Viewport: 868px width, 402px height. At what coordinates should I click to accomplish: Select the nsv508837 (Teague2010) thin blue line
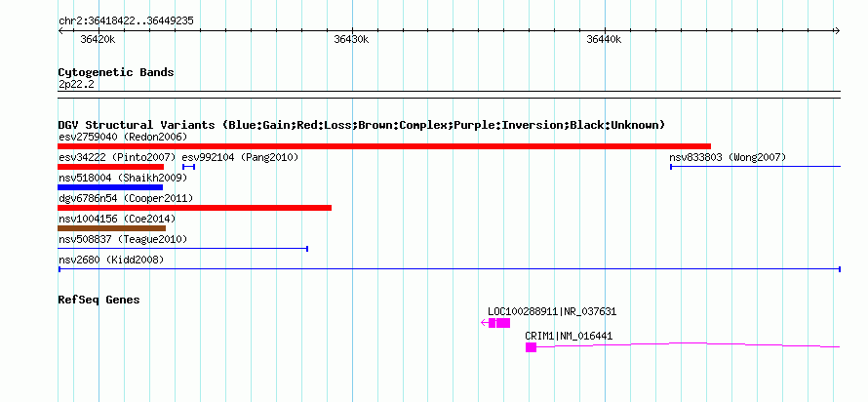(182, 249)
